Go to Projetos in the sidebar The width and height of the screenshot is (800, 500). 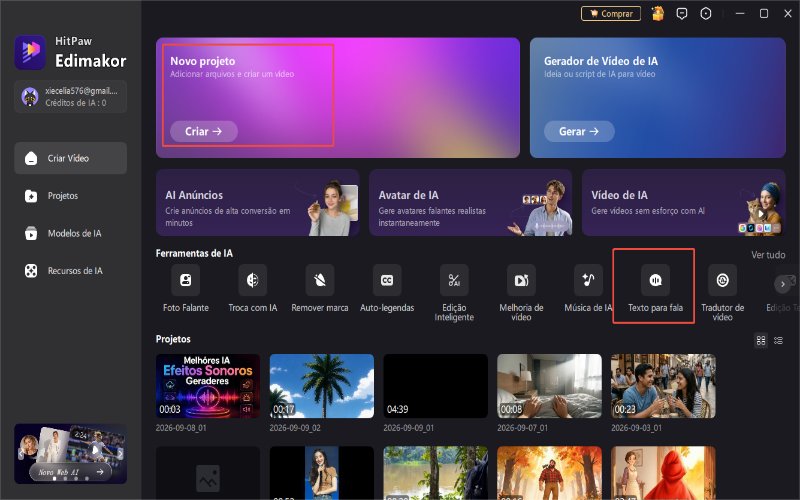click(x=70, y=196)
